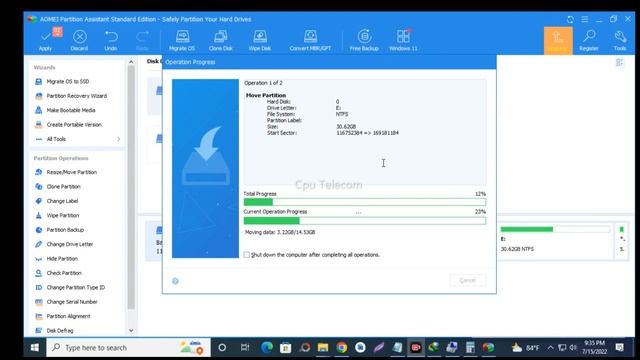
Task: Toggle the view layout icon at top right
Action: point(620,62)
